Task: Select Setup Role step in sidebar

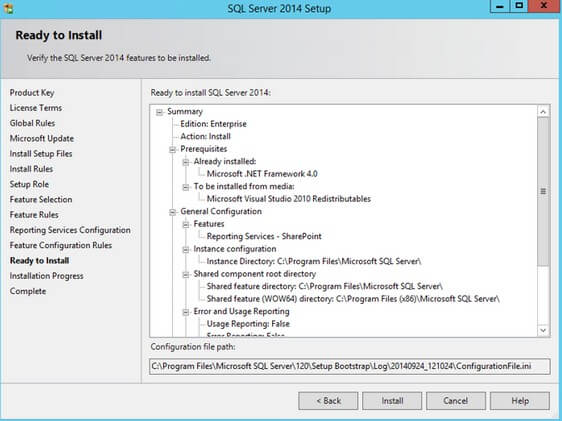Action: [x=29, y=184]
